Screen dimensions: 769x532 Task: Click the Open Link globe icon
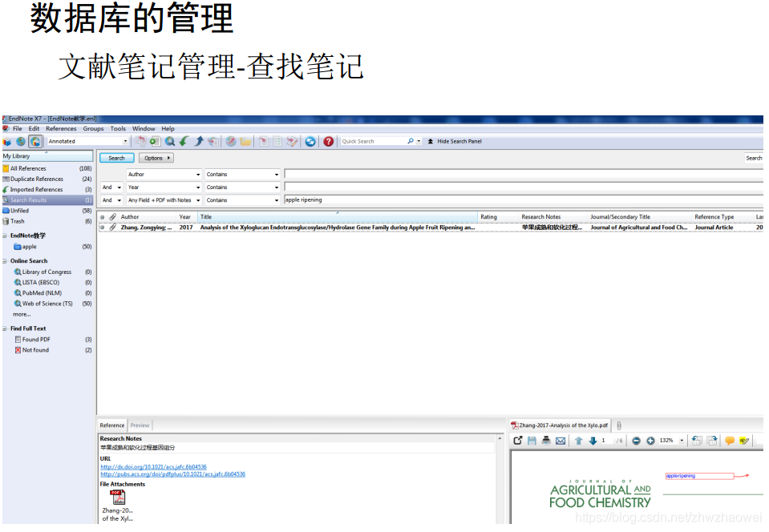pyautogui.click(x=230, y=142)
